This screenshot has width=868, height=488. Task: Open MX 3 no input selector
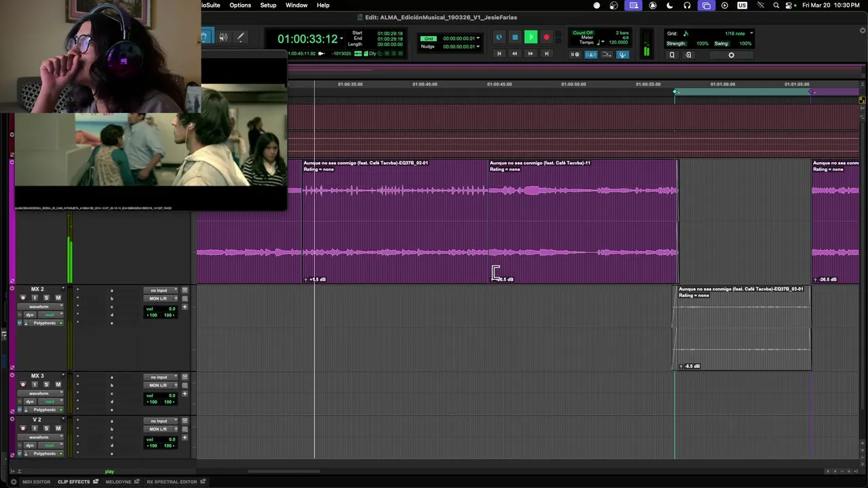tap(160, 377)
